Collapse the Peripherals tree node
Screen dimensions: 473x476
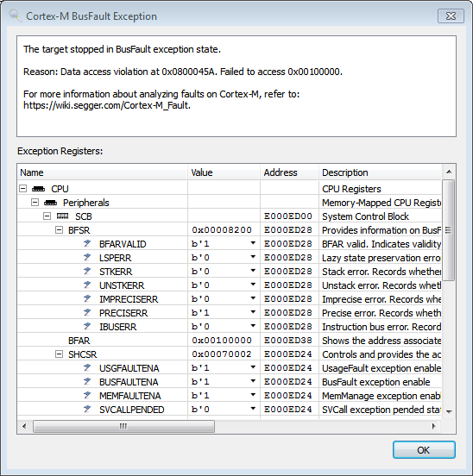pyautogui.click(x=35, y=202)
